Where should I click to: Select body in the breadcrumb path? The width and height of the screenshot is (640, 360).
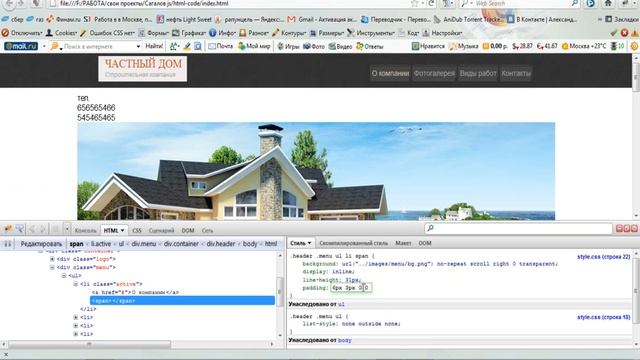(x=250, y=244)
